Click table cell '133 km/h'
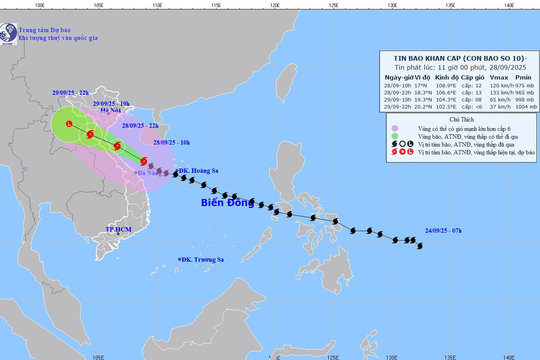This screenshot has height=360, width=540. [502, 93]
